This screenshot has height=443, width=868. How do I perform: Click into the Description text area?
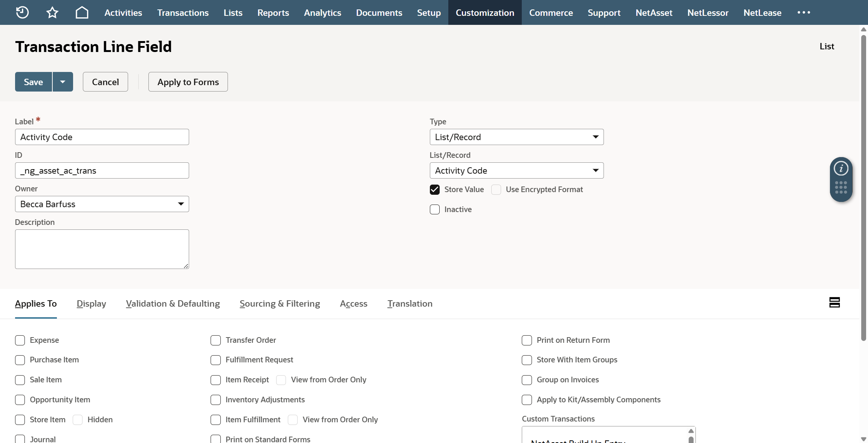102,249
